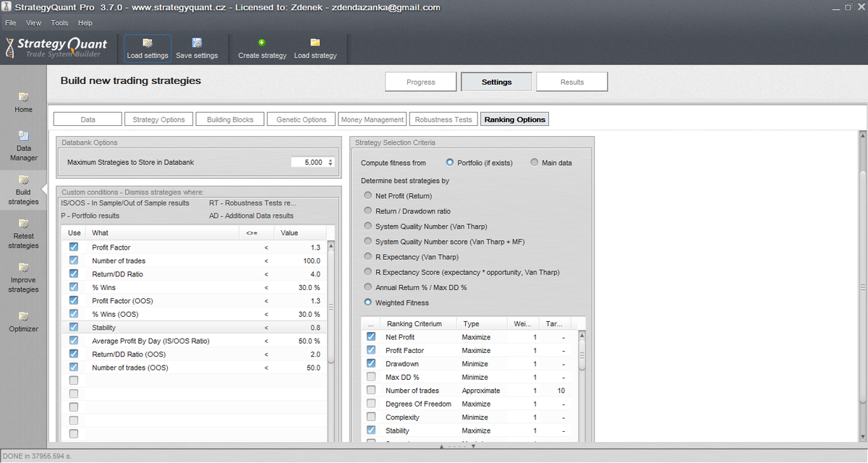Viewport: 868px width, 463px height.
Task: Click the main panel vertical scrollbar
Action: tap(861, 286)
